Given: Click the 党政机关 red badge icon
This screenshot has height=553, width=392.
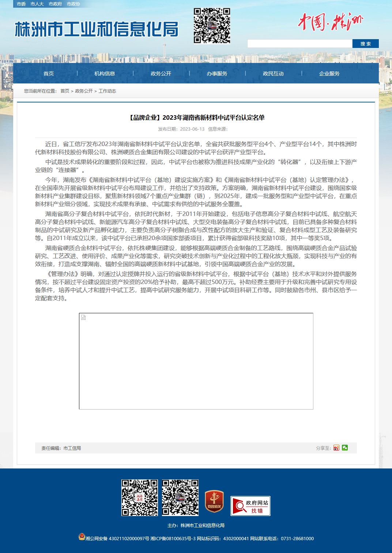Looking at the screenshot, I should tap(214, 501).
